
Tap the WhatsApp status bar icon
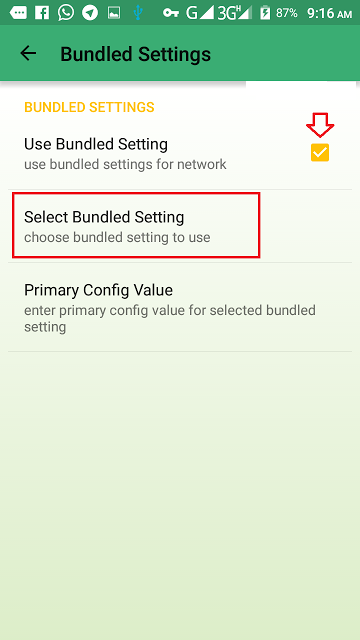(66, 13)
